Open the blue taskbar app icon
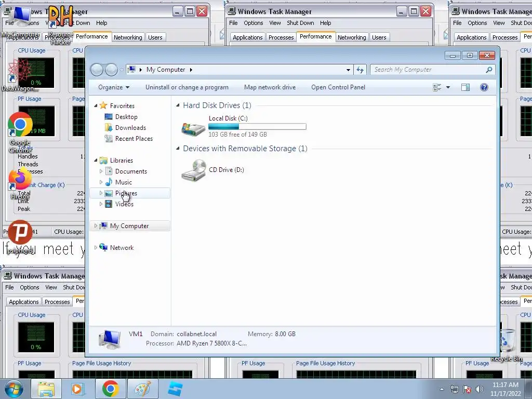The width and height of the screenshot is (532, 399). (175, 389)
